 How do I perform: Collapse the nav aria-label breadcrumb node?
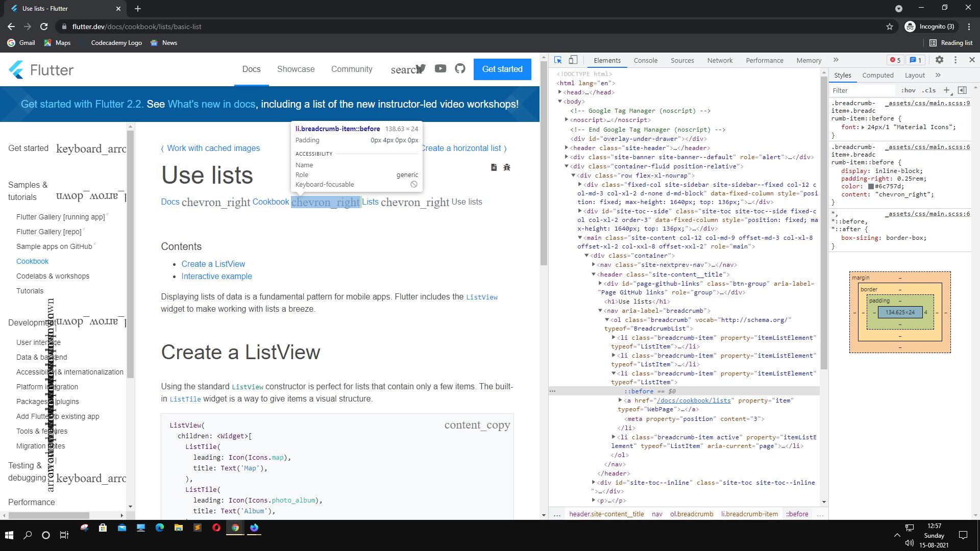pos(600,311)
